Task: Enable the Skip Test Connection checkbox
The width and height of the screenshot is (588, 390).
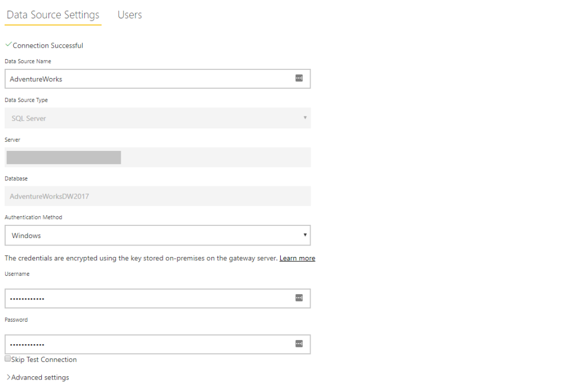Action: click(x=8, y=358)
